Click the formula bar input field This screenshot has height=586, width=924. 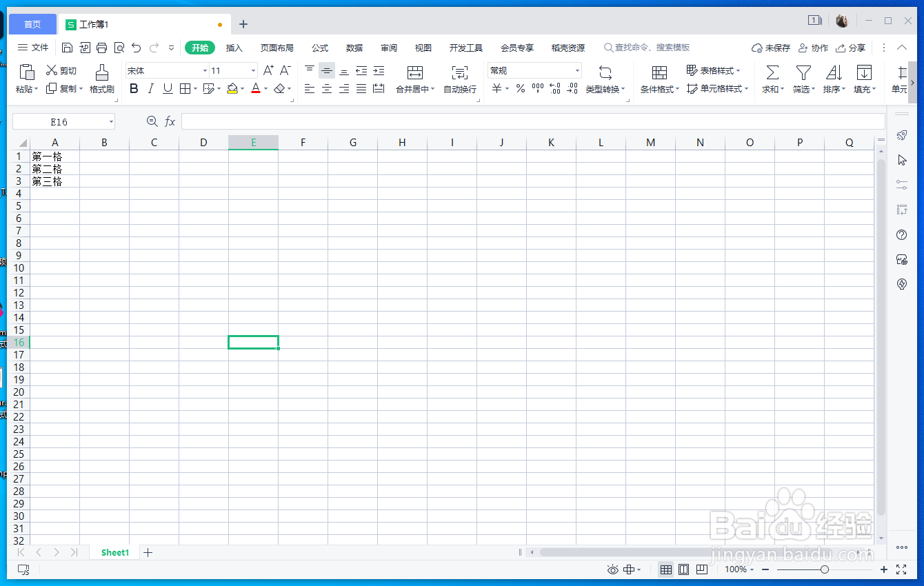533,122
